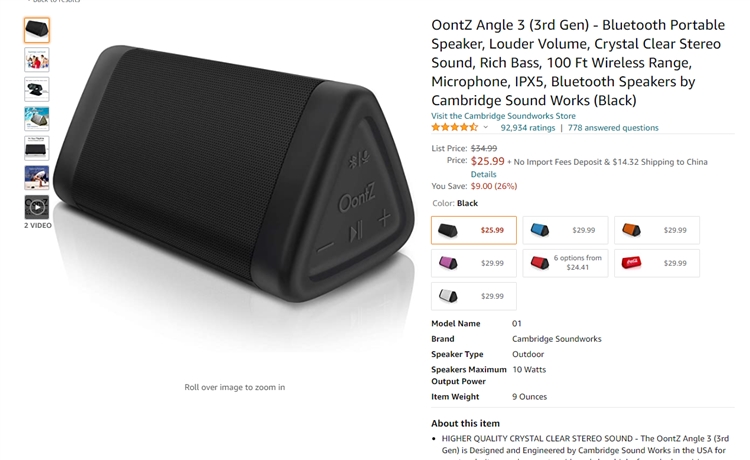This screenshot has width=750, height=460.
Task: Open the video thumbnail with play icon
Action: (37, 207)
